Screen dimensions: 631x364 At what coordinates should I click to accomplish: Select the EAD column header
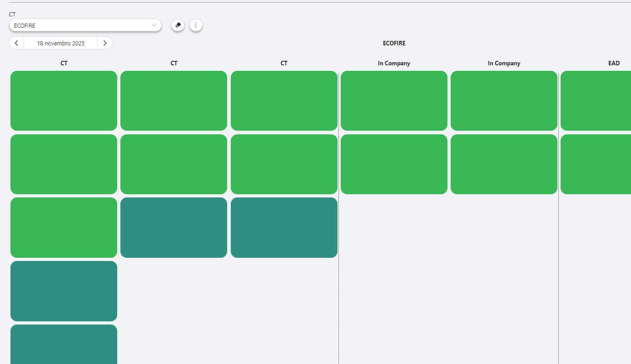pos(614,63)
